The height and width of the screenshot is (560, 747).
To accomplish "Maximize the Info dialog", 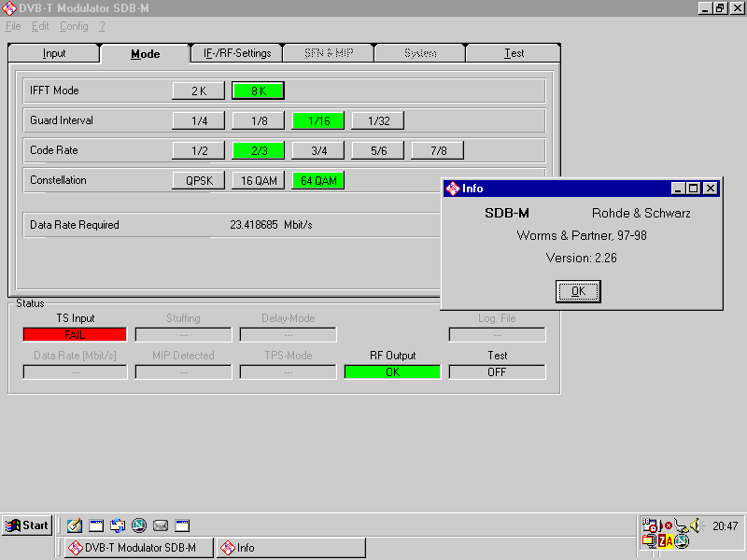I will (x=693, y=189).
